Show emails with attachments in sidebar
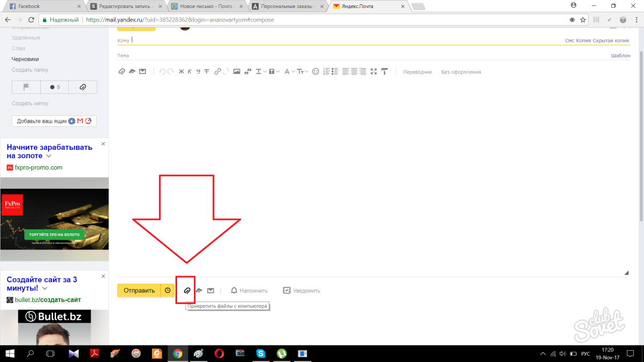The image size is (644, 362). tap(83, 87)
